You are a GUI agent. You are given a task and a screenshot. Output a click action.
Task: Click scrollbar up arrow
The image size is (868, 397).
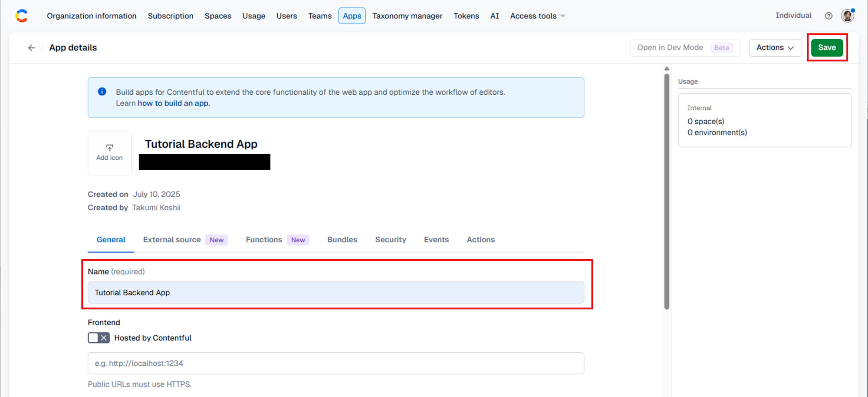point(667,69)
